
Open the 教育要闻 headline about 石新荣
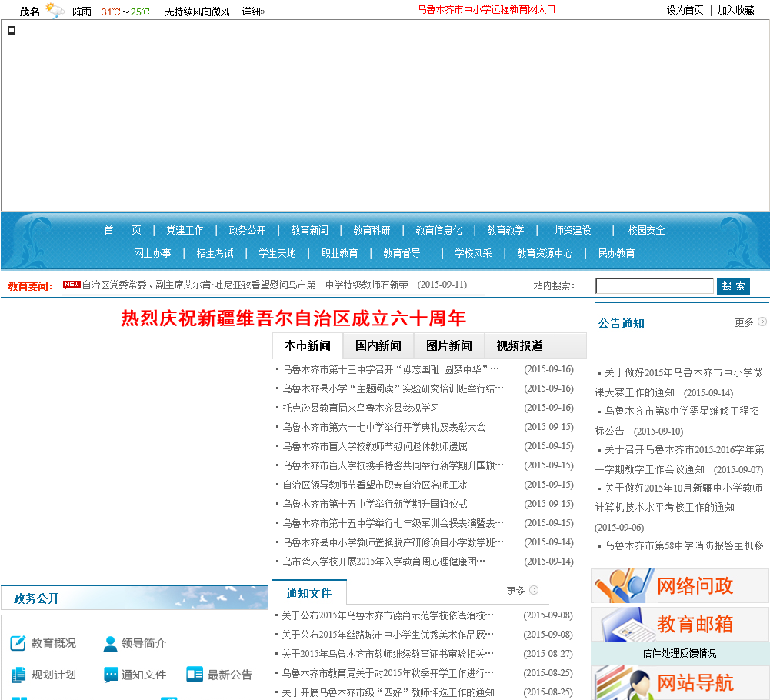245,285
